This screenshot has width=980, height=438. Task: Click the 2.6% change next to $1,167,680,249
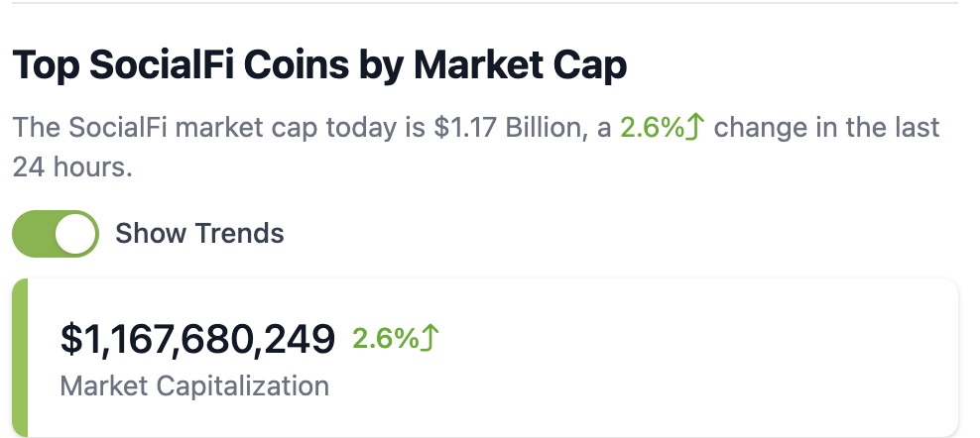pyautogui.click(x=385, y=339)
